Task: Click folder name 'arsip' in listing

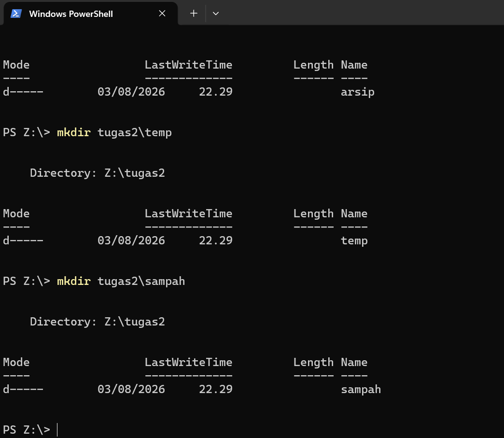Action: pyautogui.click(x=357, y=92)
